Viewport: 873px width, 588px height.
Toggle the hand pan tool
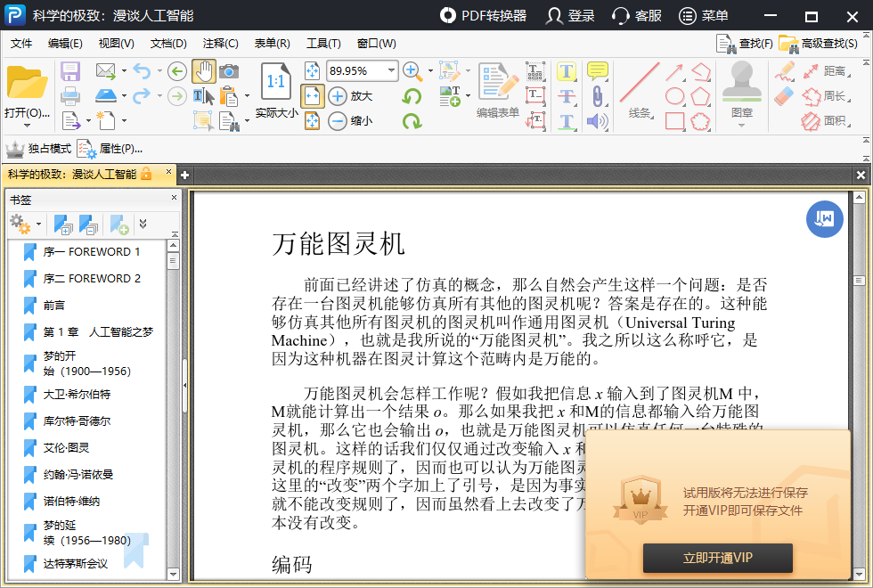tap(206, 71)
